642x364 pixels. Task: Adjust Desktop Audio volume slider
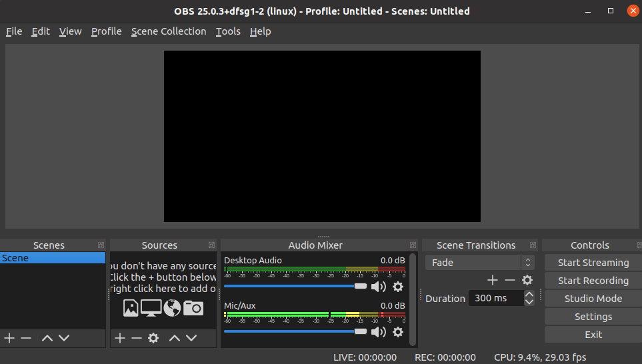coord(295,286)
